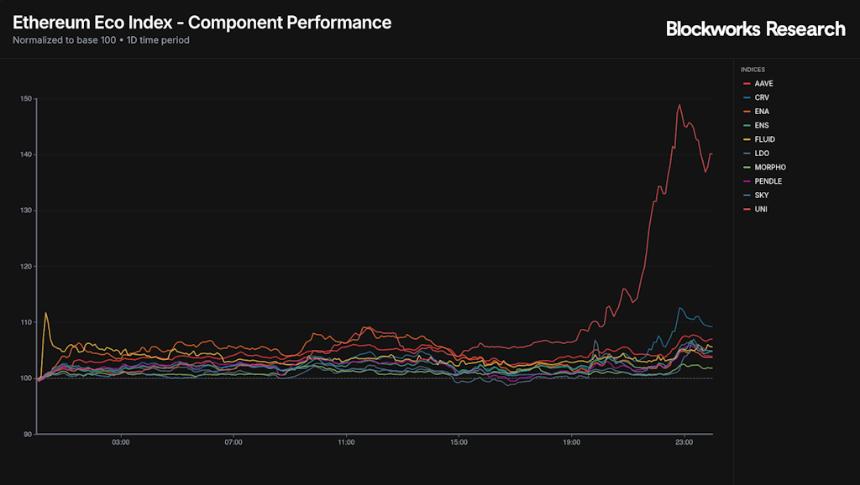Hide the SKY series via legend
Screen dimensions: 860x485
pos(761,195)
